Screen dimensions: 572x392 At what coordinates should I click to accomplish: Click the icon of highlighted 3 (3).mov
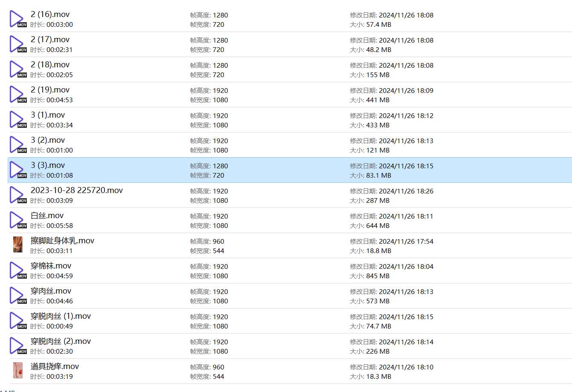click(17, 170)
